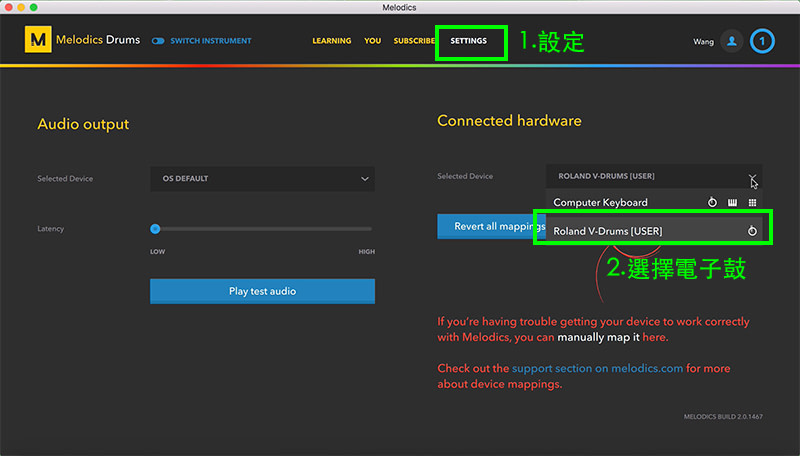Viewport: 800px width, 456px height.
Task: Select Roland V-Drums [USER] from device list
Action: coord(654,231)
